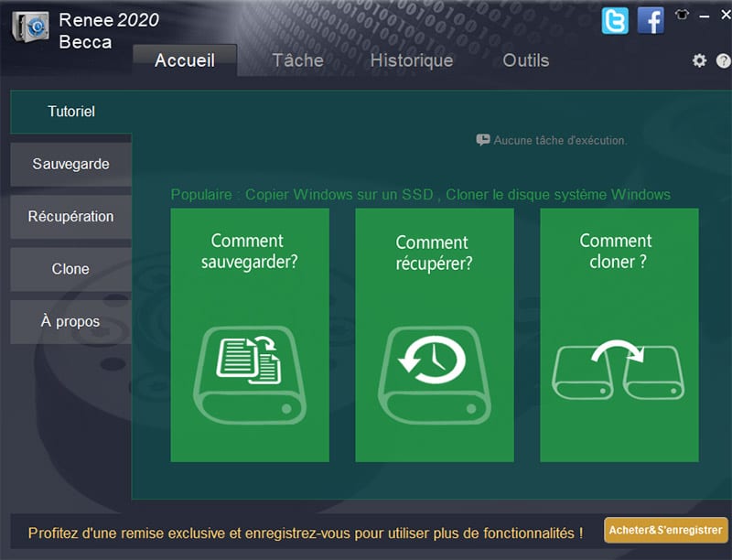Image resolution: width=732 pixels, height=560 pixels.
Task: Click the Renee Becca safe logo
Action: pos(29,28)
